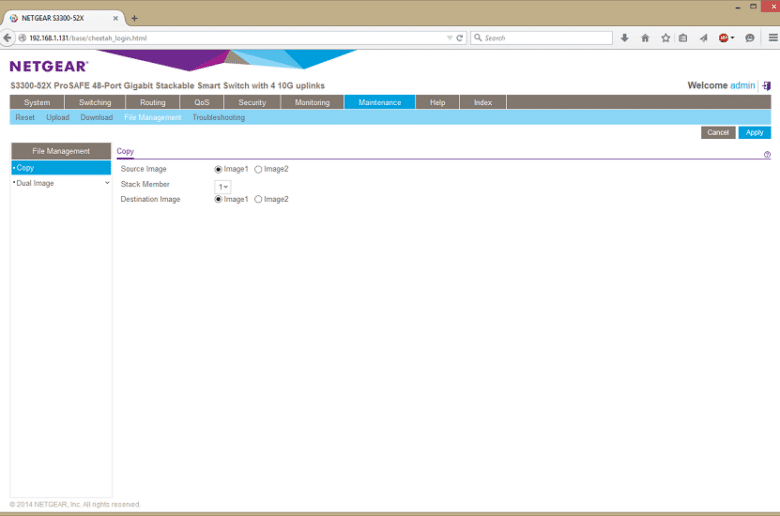Open the downloads arrow icon in the toolbar
This screenshot has width=780, height=516.
point(624,38)
